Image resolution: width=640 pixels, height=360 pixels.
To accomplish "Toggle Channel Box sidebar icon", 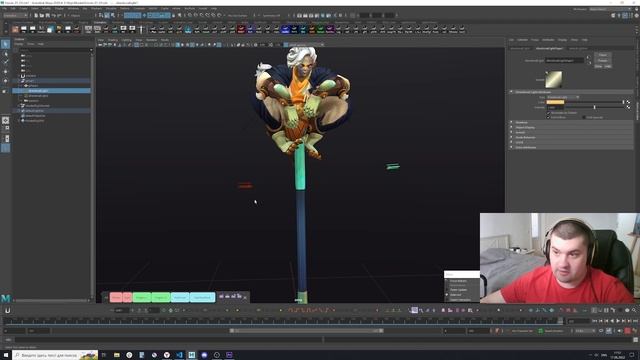I will 637,15.
